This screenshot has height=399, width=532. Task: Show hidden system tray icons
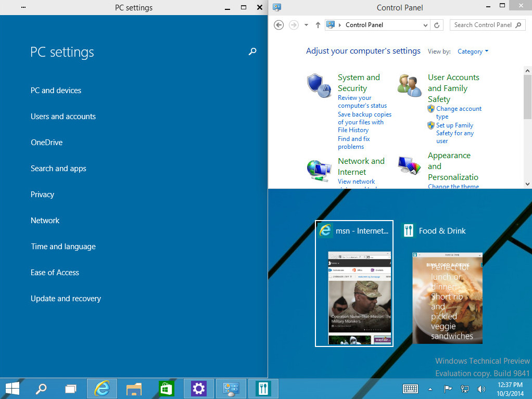430,389
